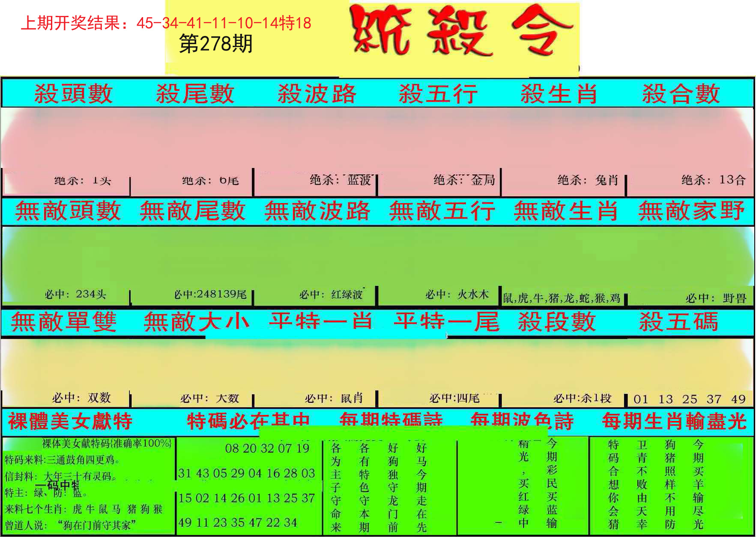Select the 無敵家野 header
This screenshot has height=537, width=756.
pos(691,211)
